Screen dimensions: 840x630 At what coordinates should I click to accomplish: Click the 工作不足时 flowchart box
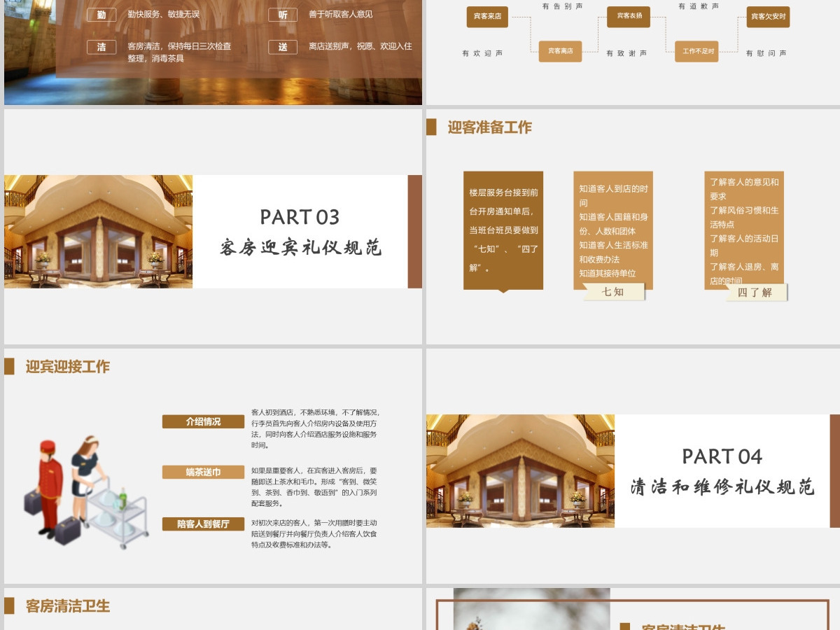point(696,51)
